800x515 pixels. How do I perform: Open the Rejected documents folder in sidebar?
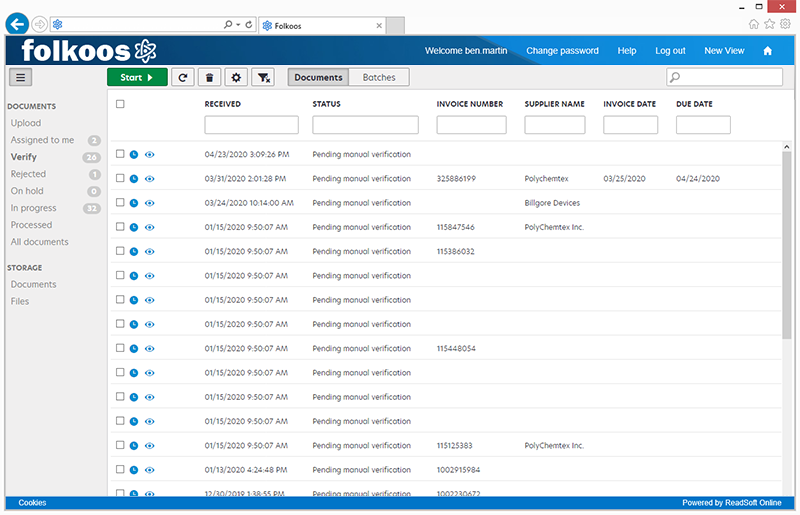point(28,174)
